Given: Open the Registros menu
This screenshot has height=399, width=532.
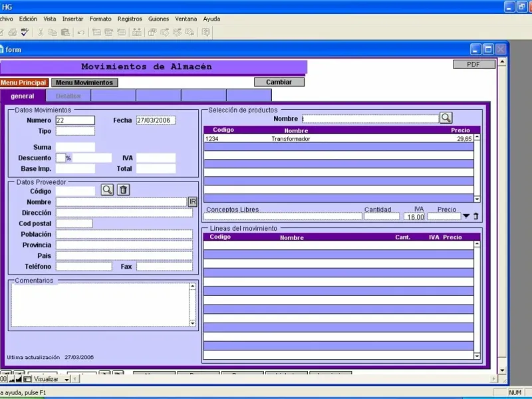Looking at the screenshot, I should (x=130, y=19).
